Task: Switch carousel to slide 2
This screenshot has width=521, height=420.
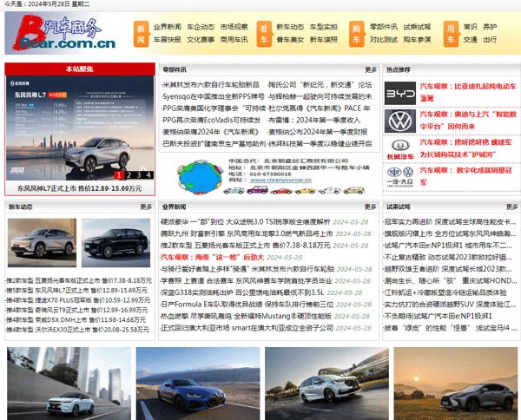Action: [x=129, y=175]
